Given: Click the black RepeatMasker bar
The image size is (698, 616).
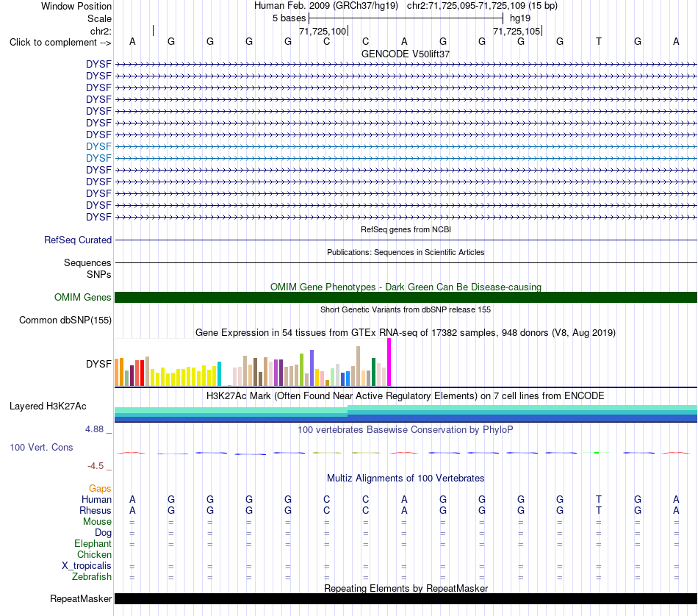Looking at the screenshot, I should pos(406,598).
